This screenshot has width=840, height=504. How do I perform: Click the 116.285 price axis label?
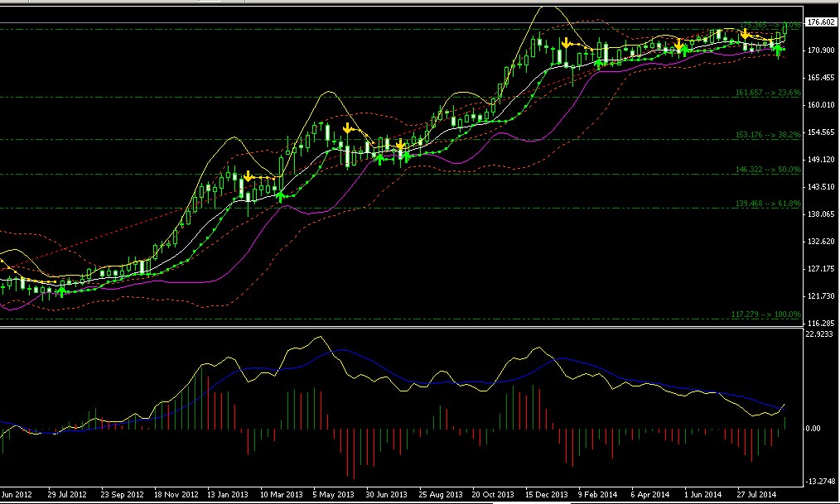(821, 323)
